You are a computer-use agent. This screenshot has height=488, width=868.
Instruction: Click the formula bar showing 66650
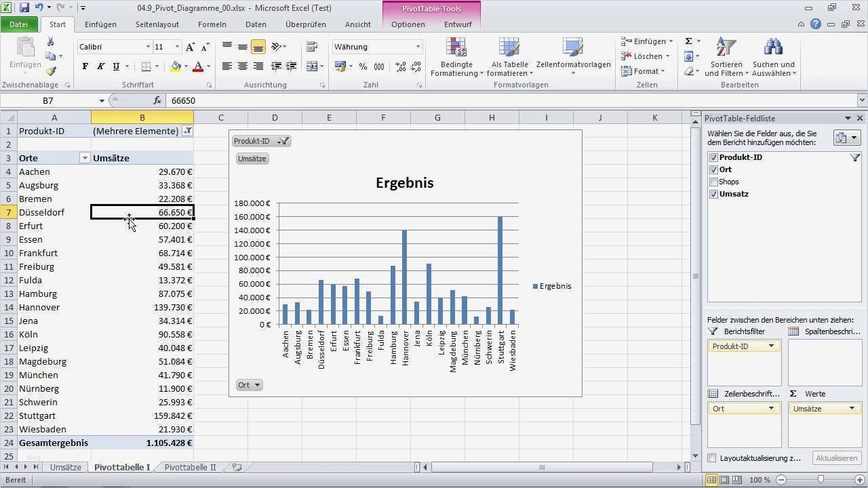point(513,100)
